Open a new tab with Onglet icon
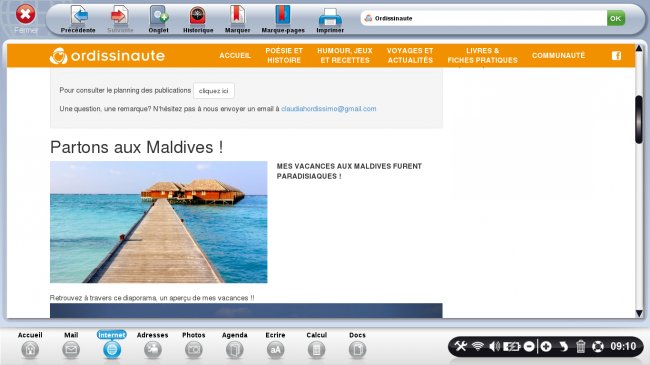This screenshot has width=650, height=365. click(x=159, y=16)
